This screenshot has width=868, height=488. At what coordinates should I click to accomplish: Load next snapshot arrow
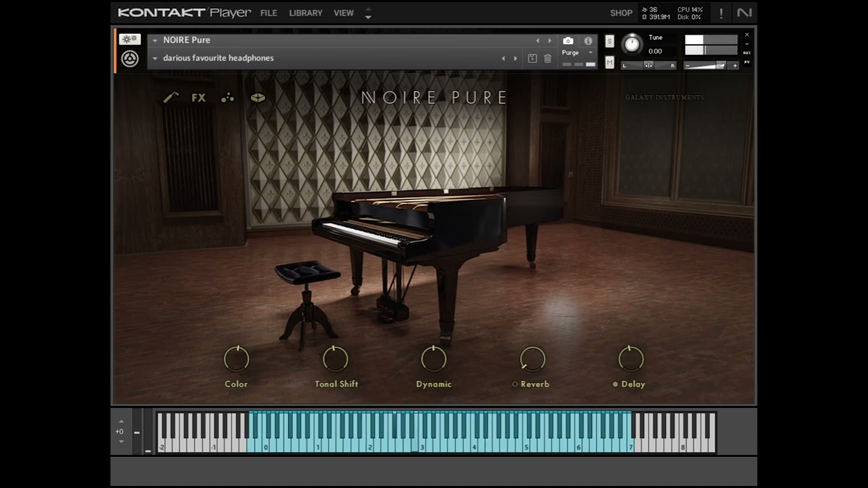(515, 58)
